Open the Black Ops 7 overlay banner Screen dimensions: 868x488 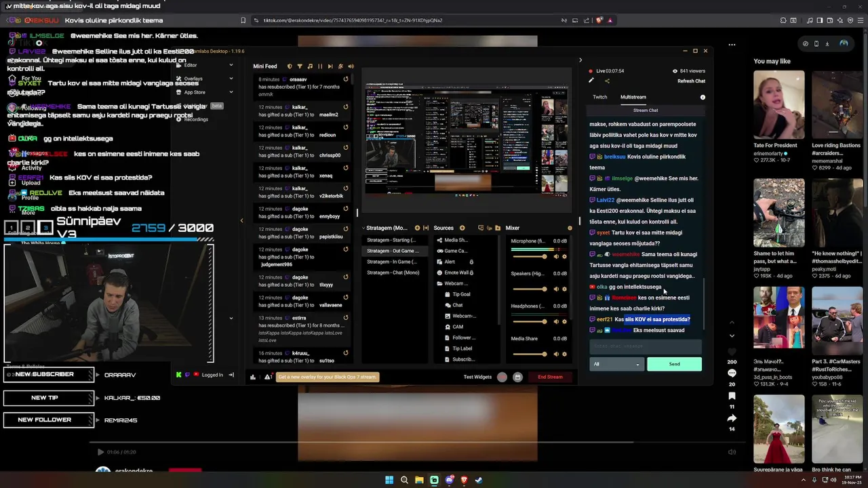[x=328, y=377]
